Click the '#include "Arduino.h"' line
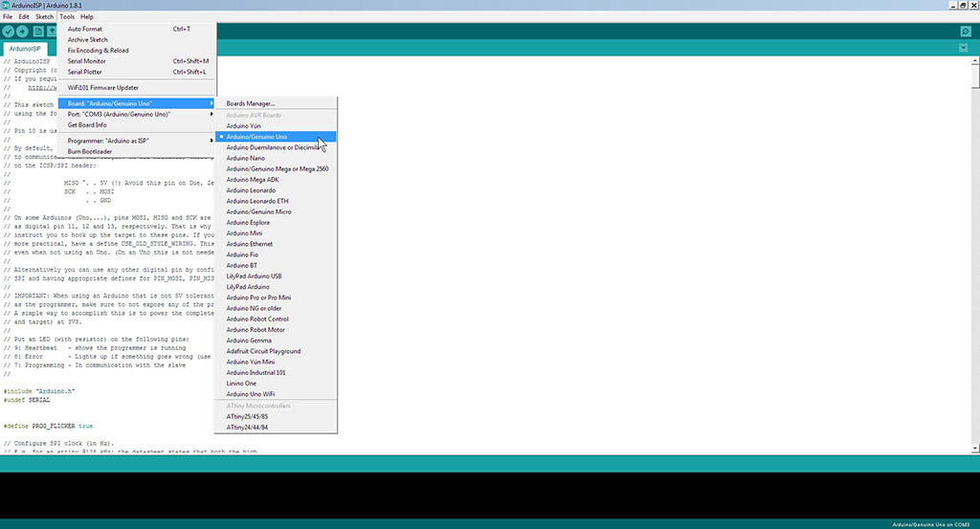The height and width of the screenshot is (529, 980). tap(39, 391)
